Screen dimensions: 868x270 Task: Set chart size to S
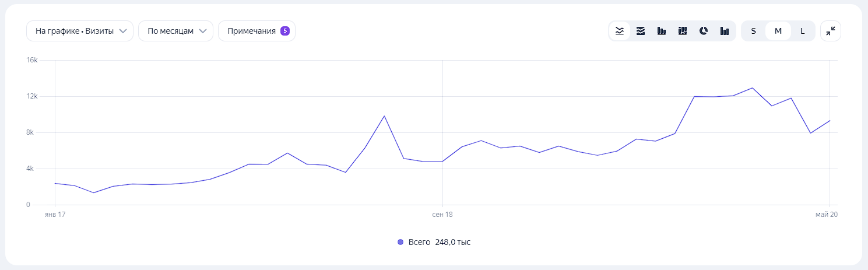pyautogui.click(x=753, y=31)
